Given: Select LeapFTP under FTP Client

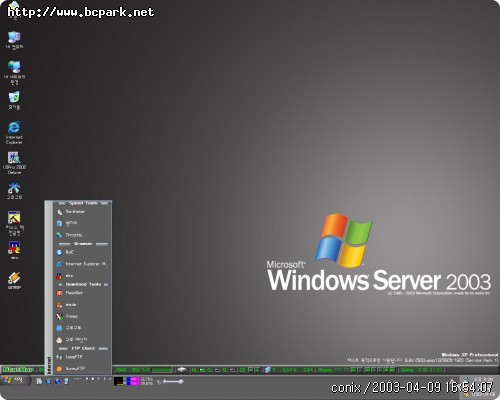Looking at the screenshot, I should click(82, 357).
